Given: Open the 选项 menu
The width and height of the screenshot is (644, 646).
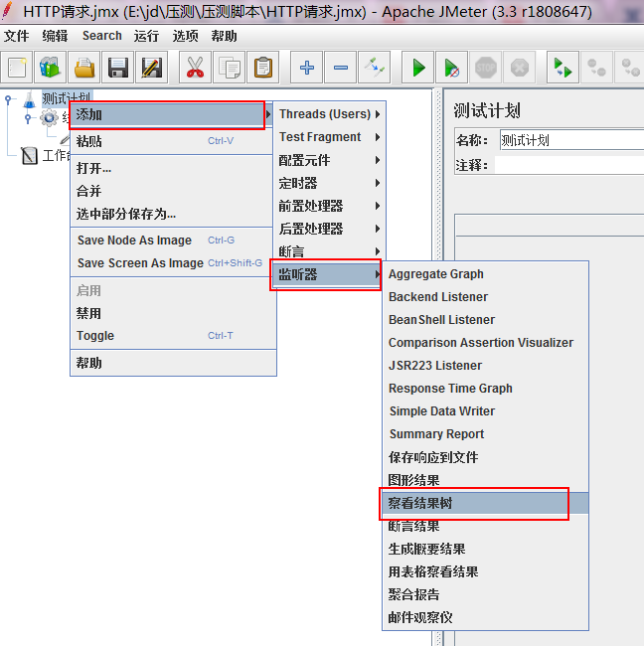Looking at the screenshot, I should [186, 36].
